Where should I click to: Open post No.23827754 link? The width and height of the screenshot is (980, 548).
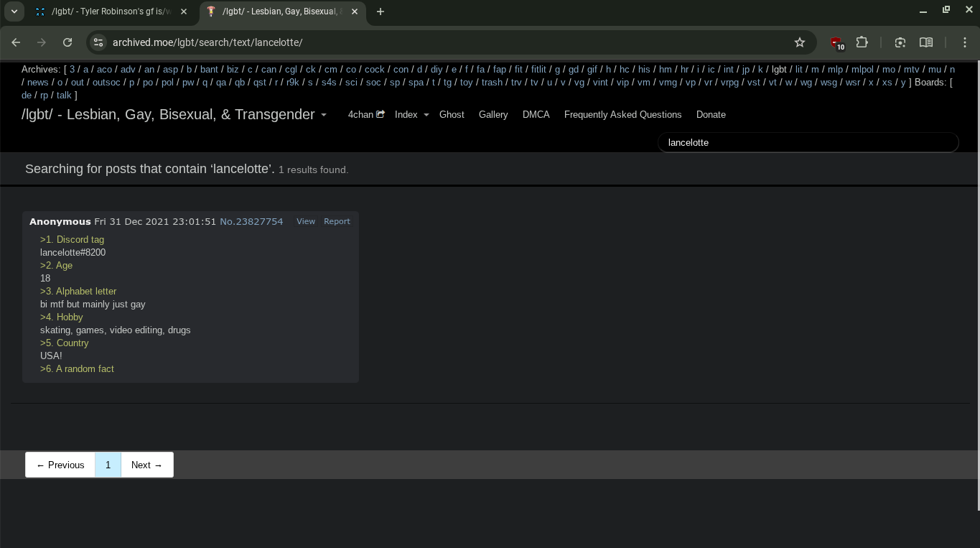coord(251,221)
